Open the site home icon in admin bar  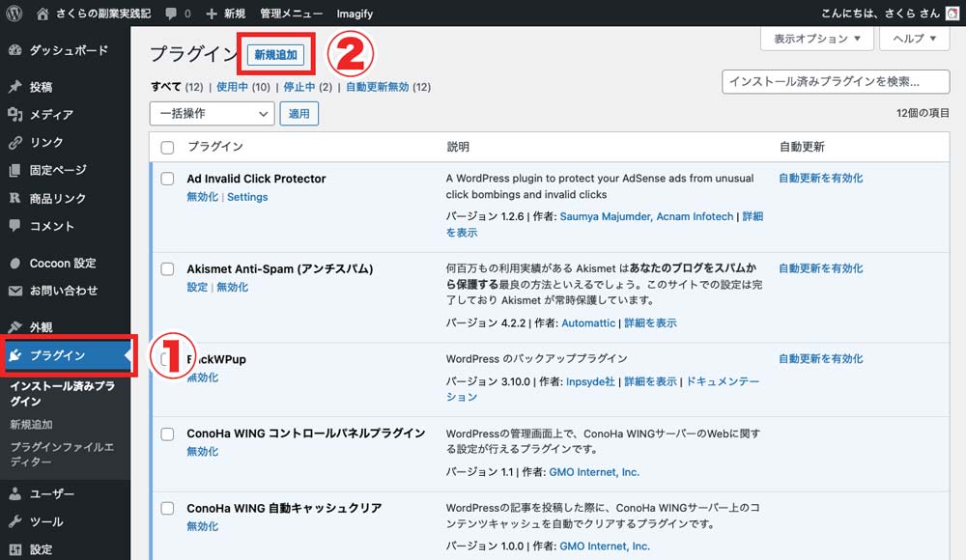click(x=43, y=14)
